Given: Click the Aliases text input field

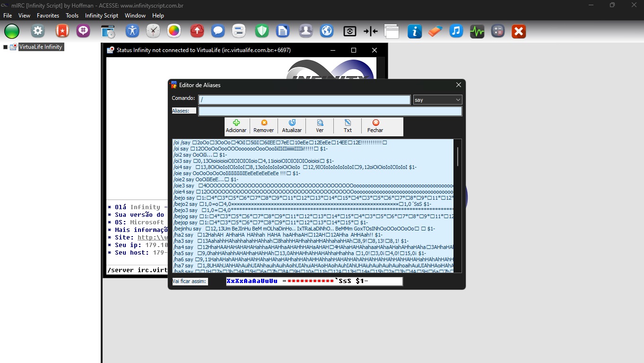Looking at the screenshot, I should 330,111.
